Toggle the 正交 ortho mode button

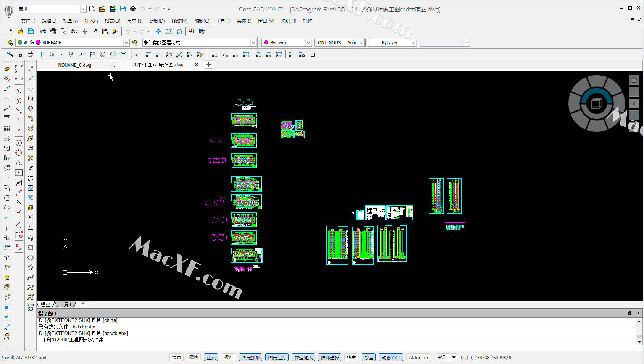pyautogui.click(x=211, y=358)
